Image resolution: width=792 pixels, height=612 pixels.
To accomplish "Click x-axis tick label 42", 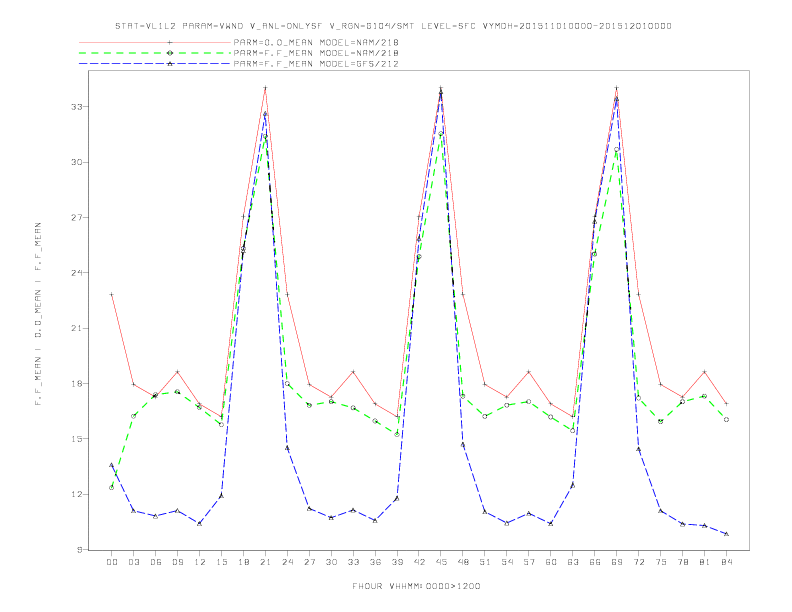I will point(419,562).
